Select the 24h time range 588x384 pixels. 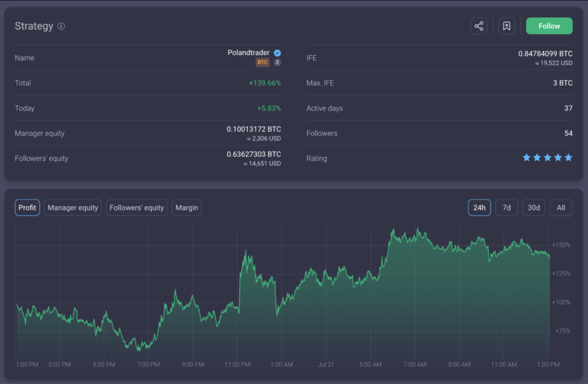click(479, 208)
